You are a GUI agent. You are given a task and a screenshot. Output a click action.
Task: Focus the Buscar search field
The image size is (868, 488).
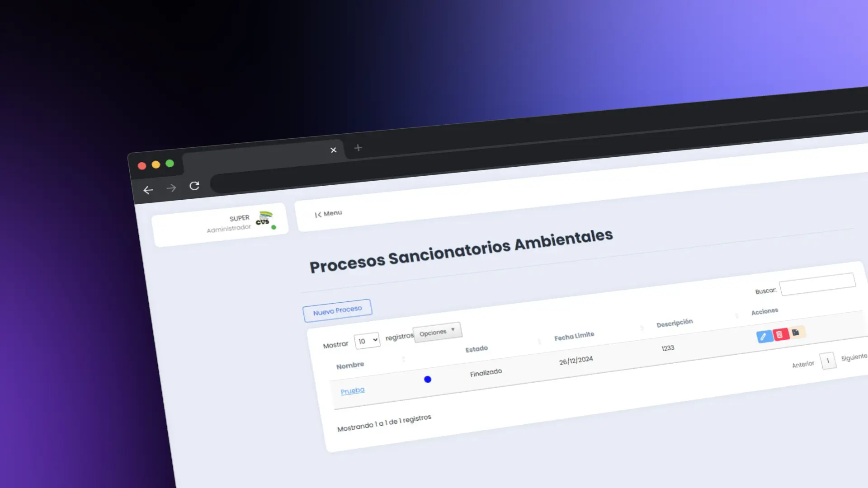[818, 284]
